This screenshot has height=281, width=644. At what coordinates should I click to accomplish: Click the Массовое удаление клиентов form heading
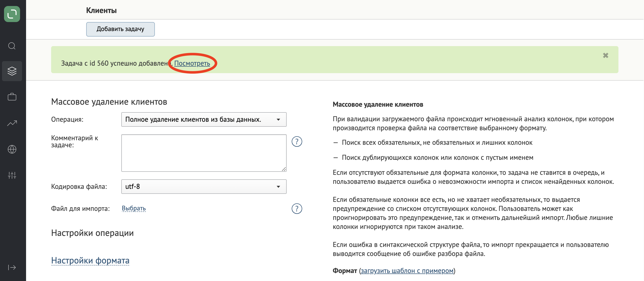click(x=109, y=102)
